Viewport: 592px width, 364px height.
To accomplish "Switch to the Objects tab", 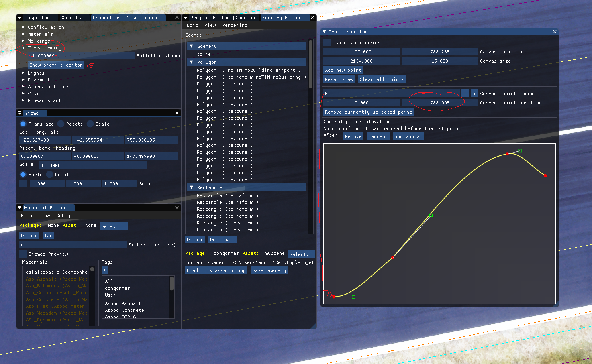I will click(x=71, y=18).
